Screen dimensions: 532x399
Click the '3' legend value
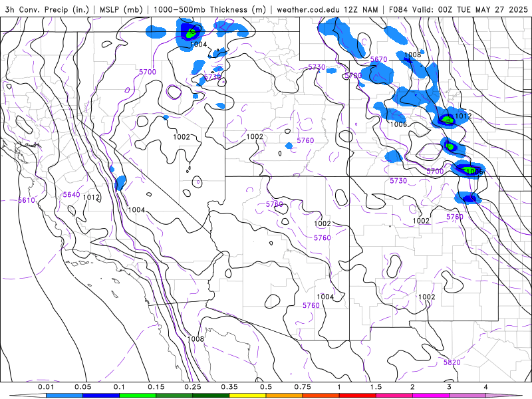click(x=450, y=387)
